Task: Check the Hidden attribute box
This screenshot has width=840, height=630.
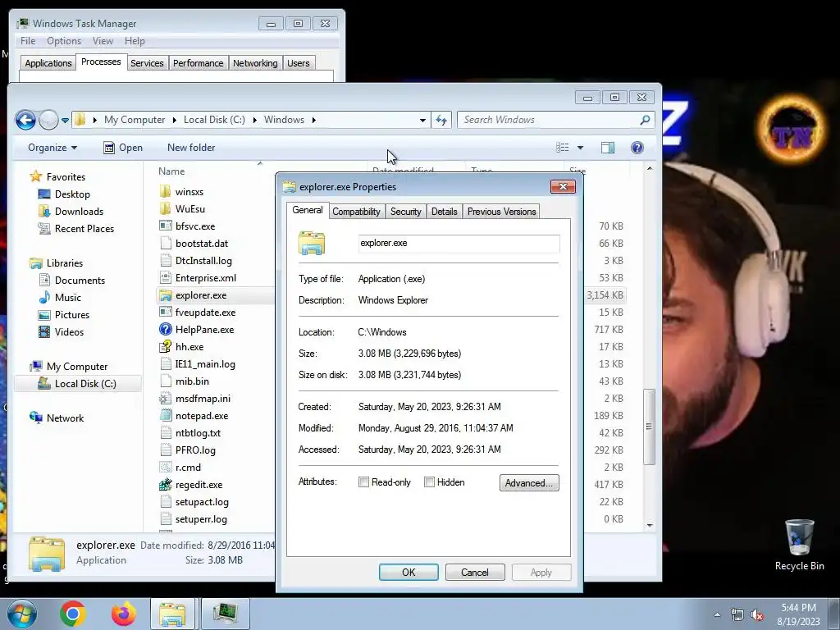Action: pyautogui.click(x=429, y=482)
